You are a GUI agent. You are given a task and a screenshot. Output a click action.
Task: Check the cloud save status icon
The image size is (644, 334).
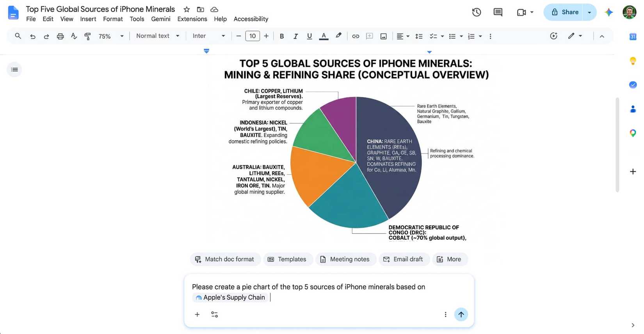(x=214, y=9)
